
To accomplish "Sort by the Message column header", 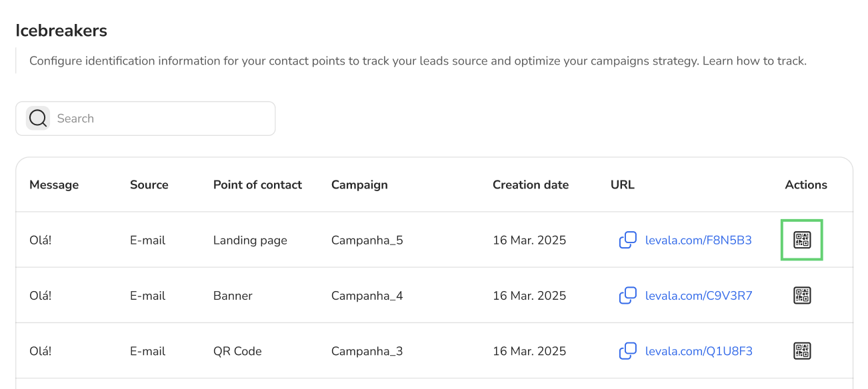I will coord(54,185).
